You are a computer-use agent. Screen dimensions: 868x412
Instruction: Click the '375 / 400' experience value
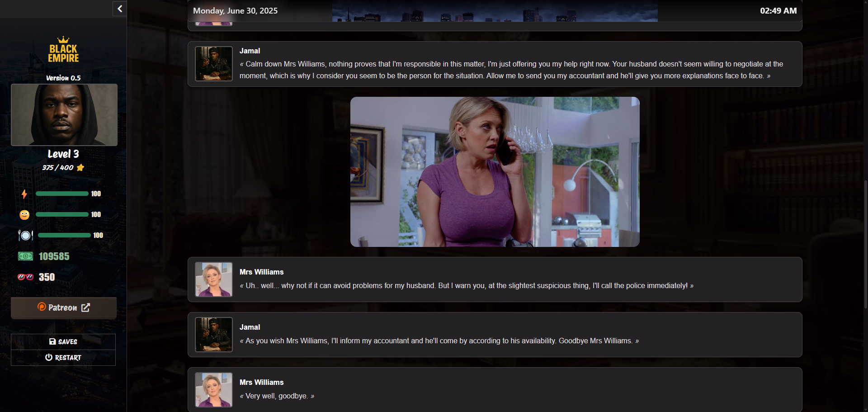[58, 168]
